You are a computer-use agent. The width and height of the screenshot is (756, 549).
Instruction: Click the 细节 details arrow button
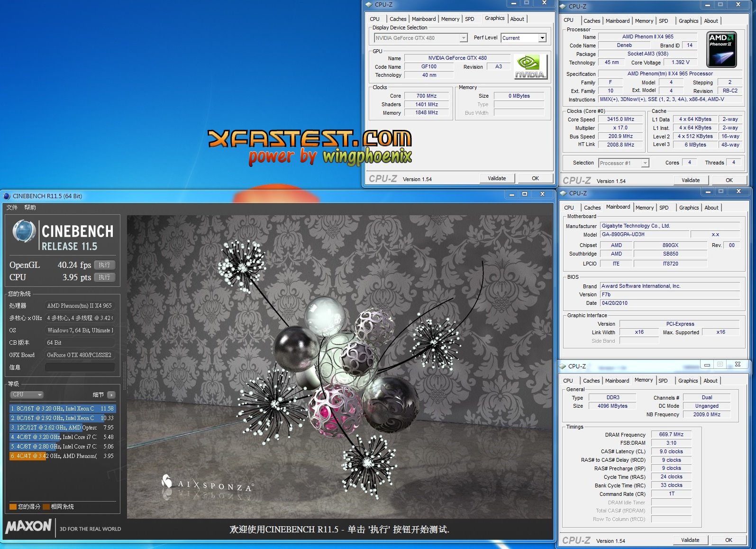tap(111, 395)
